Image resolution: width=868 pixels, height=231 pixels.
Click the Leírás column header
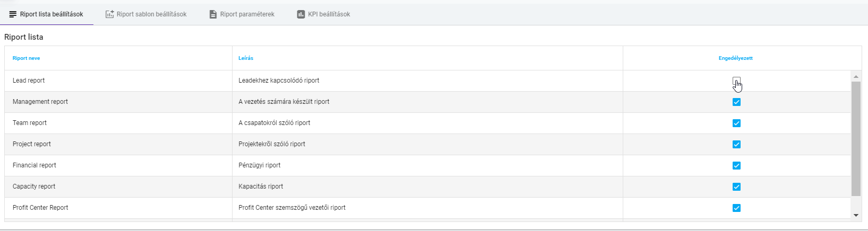pyautogui.click(x=246, y=58)
